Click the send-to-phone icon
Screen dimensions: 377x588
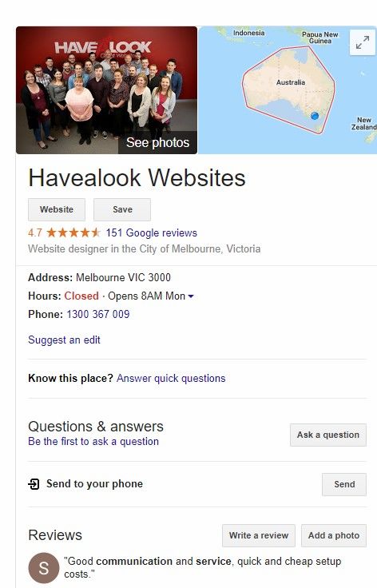(x=34, y=484)
